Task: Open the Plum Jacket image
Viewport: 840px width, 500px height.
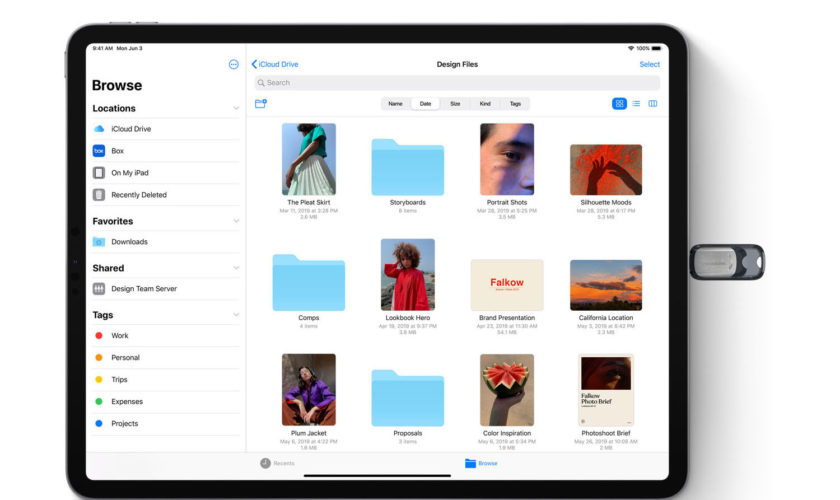Action: click(309, 390)
